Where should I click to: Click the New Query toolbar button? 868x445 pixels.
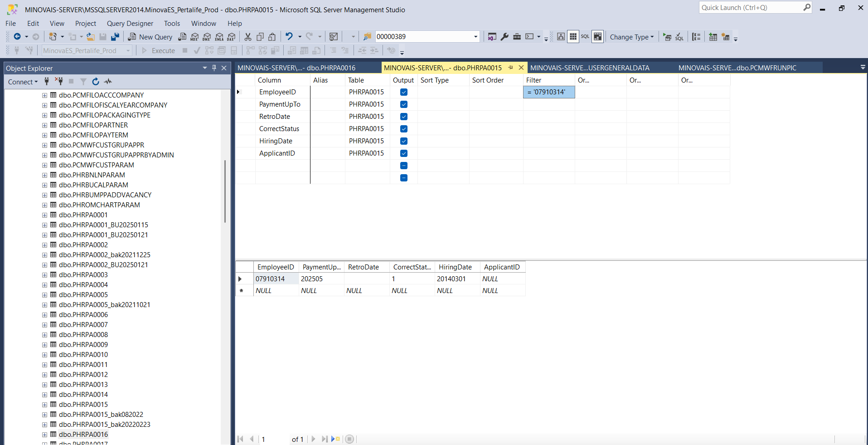150,37
